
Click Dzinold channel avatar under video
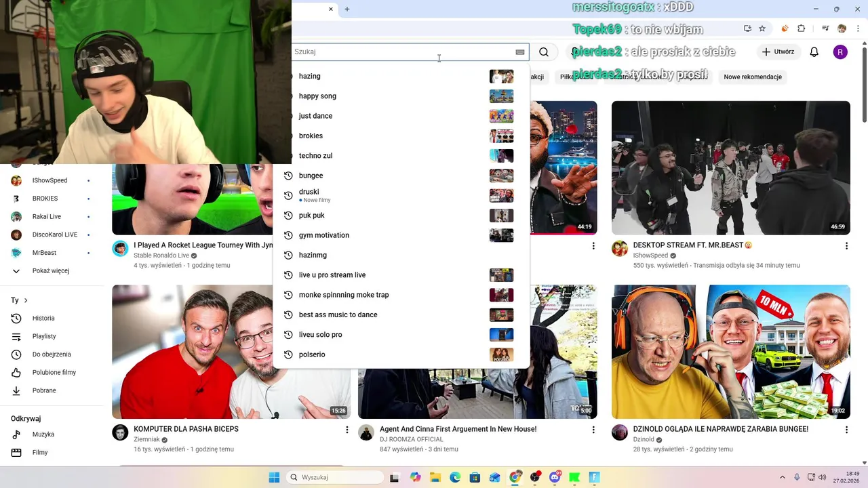(620, 432)
